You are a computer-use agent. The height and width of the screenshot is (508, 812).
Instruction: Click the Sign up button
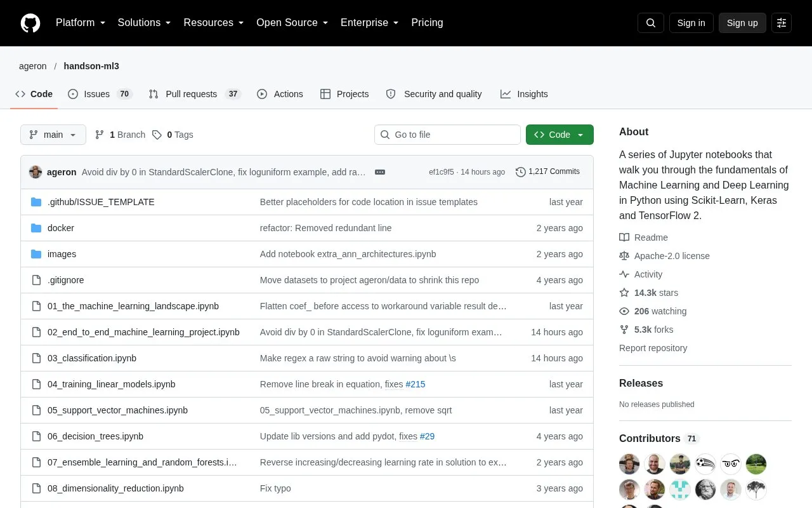point(742,23)
